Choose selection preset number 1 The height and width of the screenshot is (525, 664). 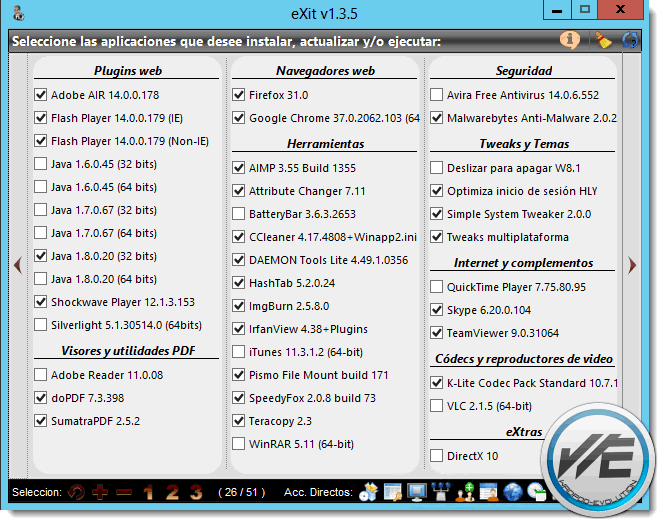(x=148, y=492)
